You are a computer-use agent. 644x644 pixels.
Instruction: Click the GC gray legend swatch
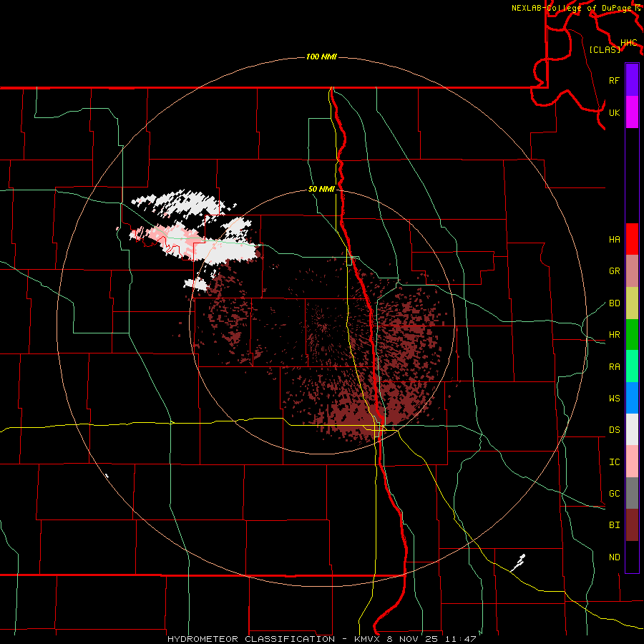click(x=632, y=493)
